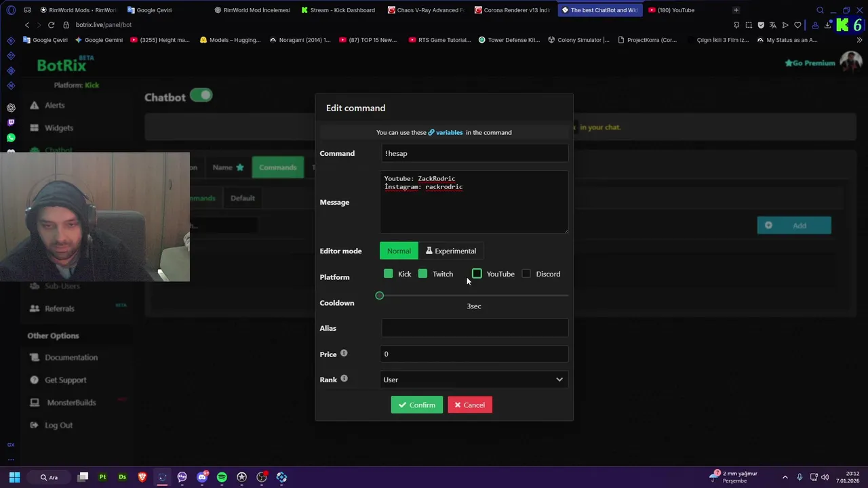
Task: Open Discord from the taskbar
Action: tap(202, 477)
